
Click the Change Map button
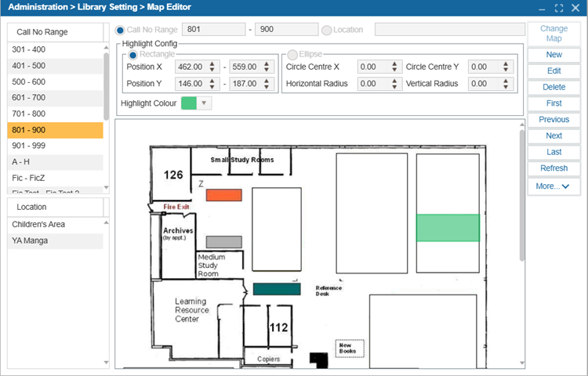click(554, 34)
